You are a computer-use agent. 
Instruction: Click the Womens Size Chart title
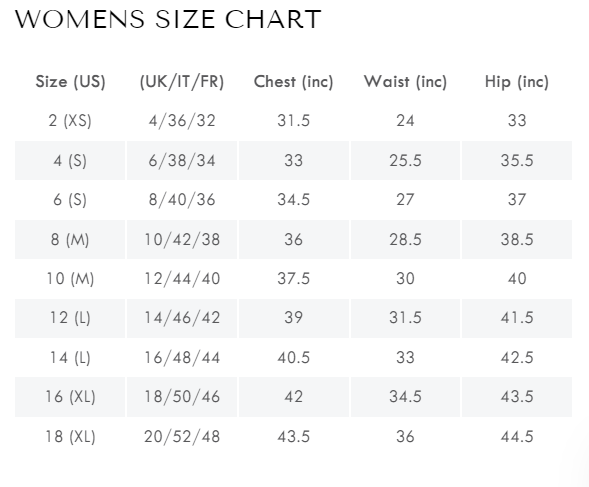click(x=168, y=20)
